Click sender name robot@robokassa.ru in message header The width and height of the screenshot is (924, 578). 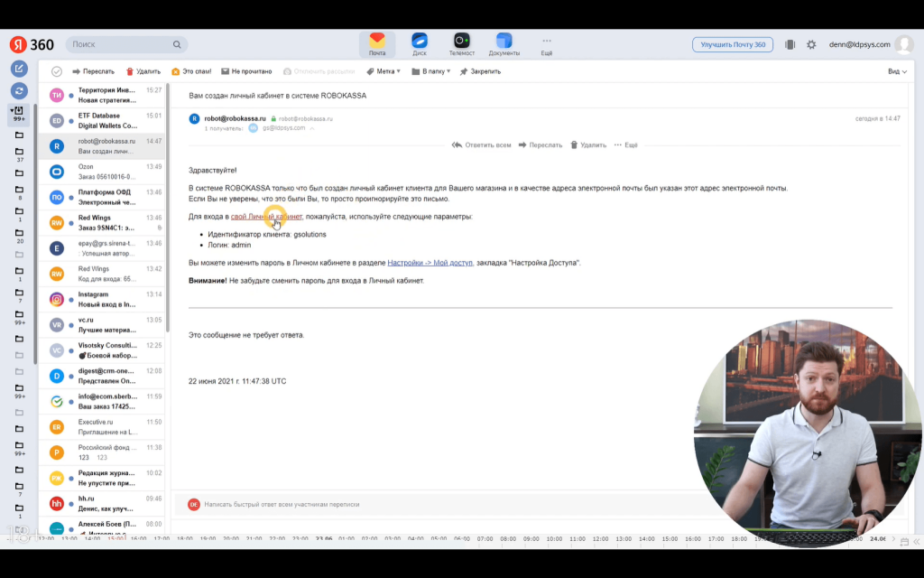coord(236,118)
